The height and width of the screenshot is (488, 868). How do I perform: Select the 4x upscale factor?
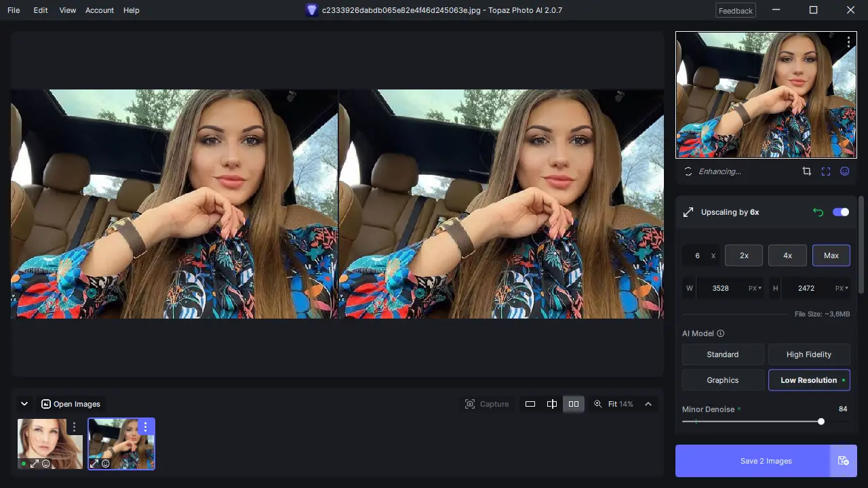click(x=787, y=256)
